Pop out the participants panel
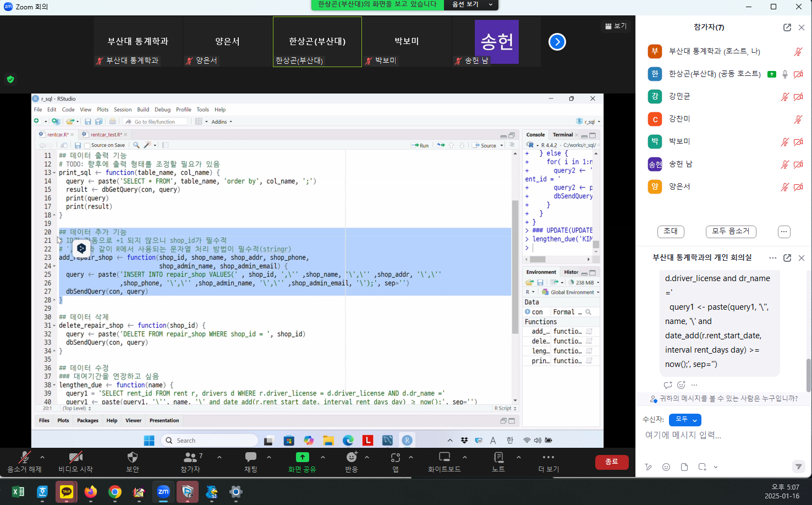This screenshot has width=812, height=505. coord(787,28)
